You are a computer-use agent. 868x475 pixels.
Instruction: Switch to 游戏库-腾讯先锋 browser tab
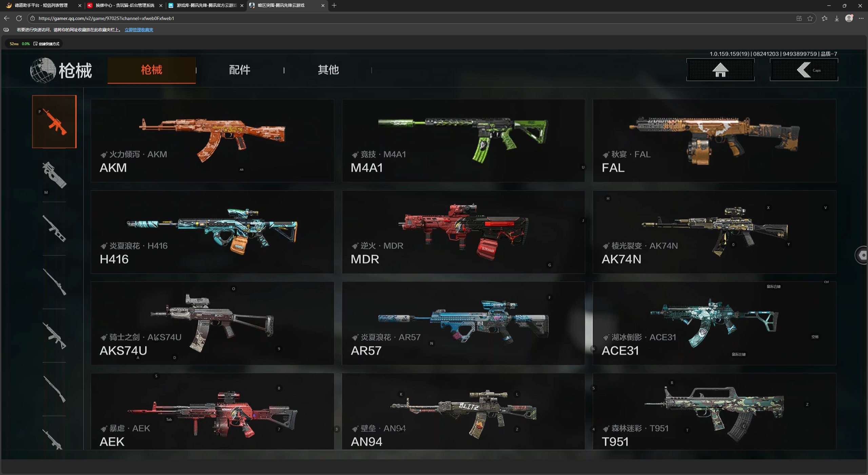point(206,5)
